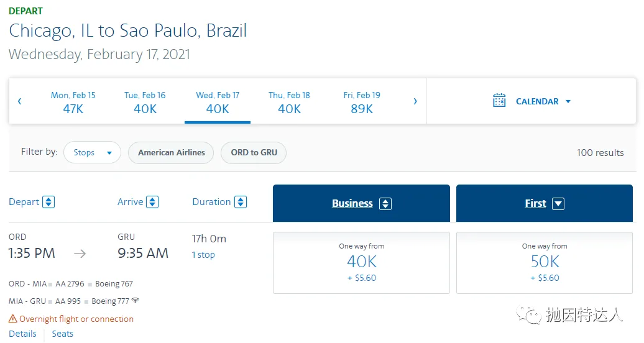Go to previous dates with left chevron
Viewport: 644px width, 343px height.
coord(20,101)
